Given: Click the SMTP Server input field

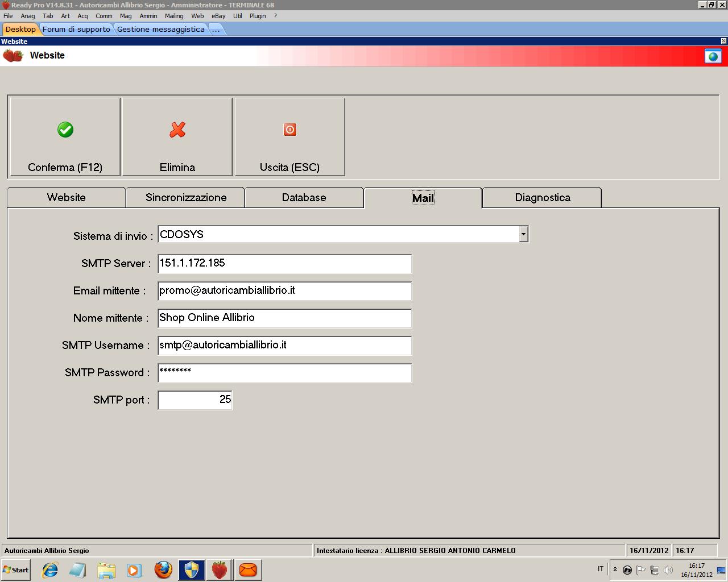Looking at the screenshot, I should [284, 264].
